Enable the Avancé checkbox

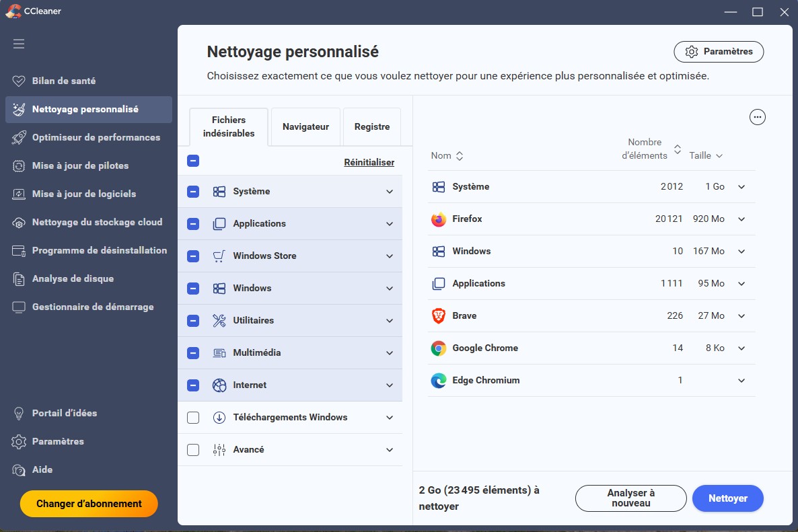pos(193,450)
